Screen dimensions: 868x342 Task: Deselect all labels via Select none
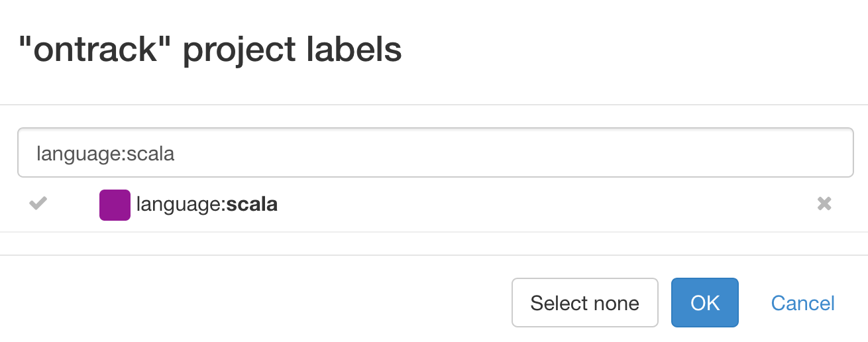(x=584, y=303)
